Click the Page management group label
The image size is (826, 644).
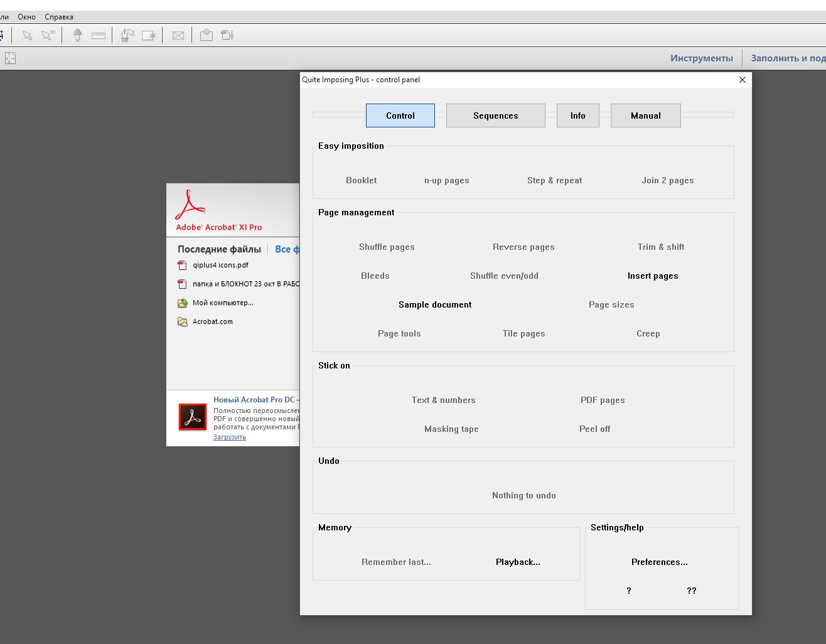[357, 212]
